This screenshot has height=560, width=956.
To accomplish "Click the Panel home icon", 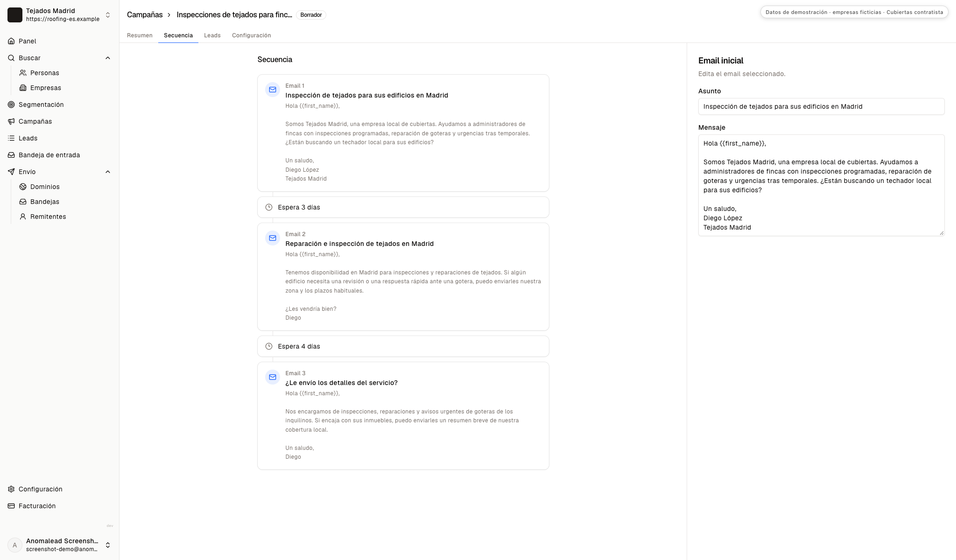I will (11, 41).
